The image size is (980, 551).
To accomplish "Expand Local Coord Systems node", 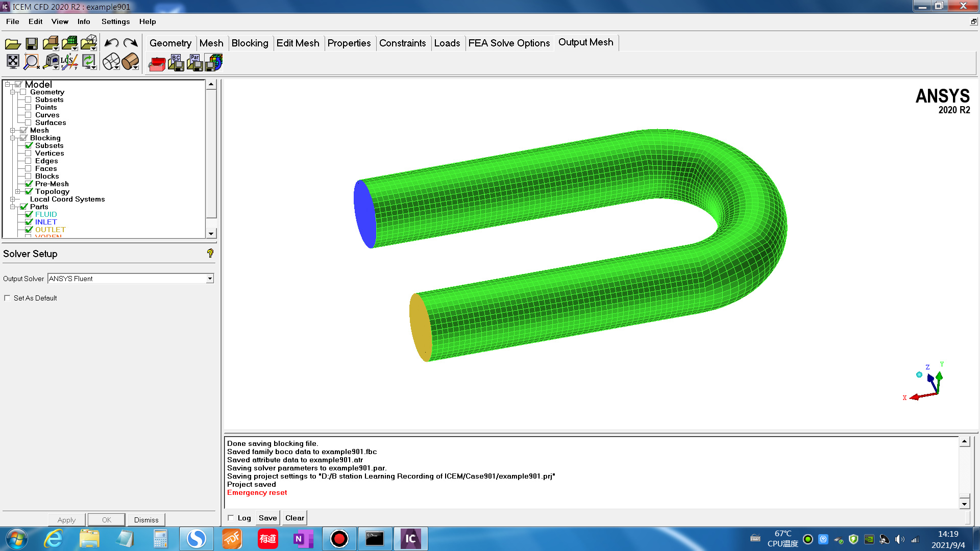I will [x=13, y=199].
